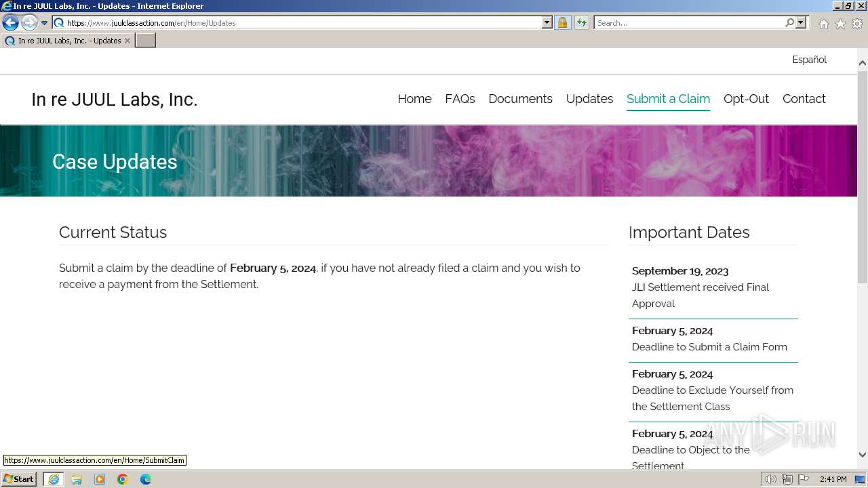The width and height of the screenshot is (868, 488).
Task: Click the security lock icon
Action: pyautogui.click(x=562, y=22)
